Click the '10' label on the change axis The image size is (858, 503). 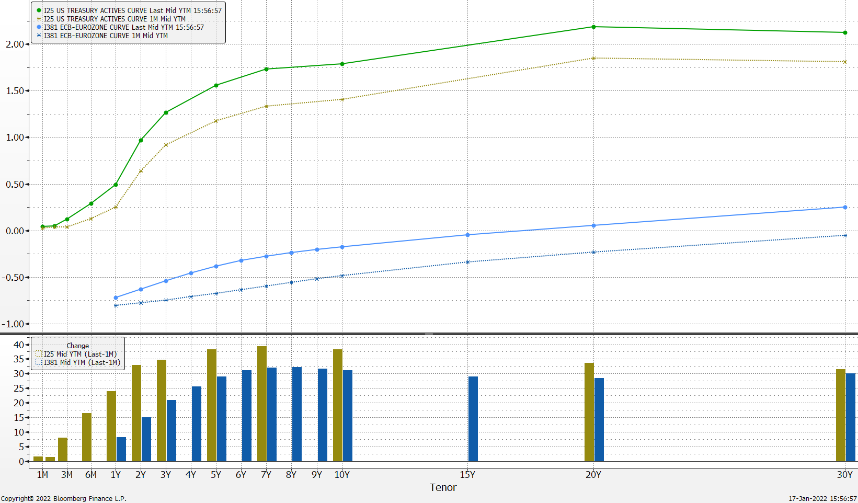pos(19,432)
